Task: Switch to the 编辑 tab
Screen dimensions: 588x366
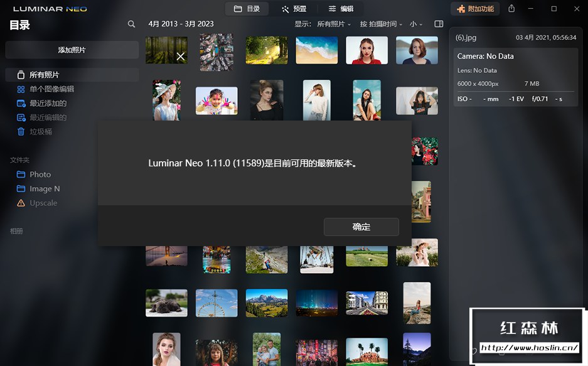Action: click(x=341, y=9)
